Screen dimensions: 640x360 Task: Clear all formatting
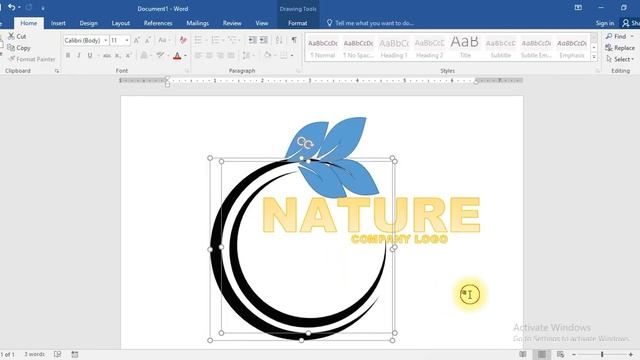pyautogui.click(x=183, y=40)
